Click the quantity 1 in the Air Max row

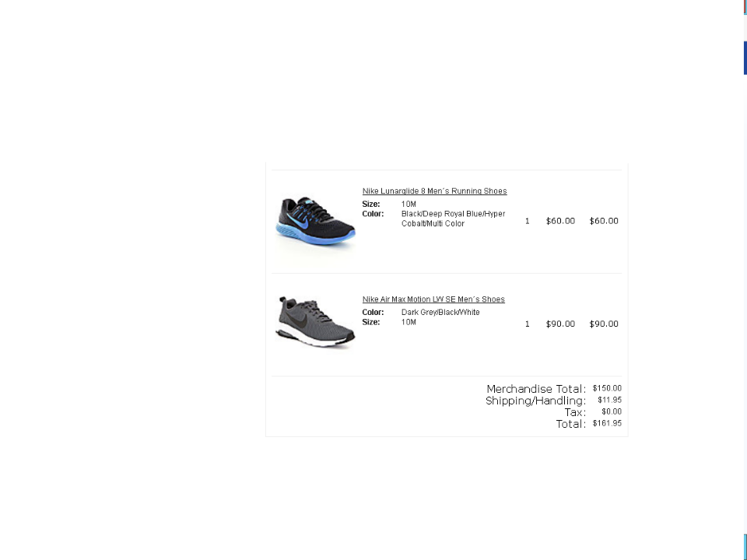pos(527,324)
